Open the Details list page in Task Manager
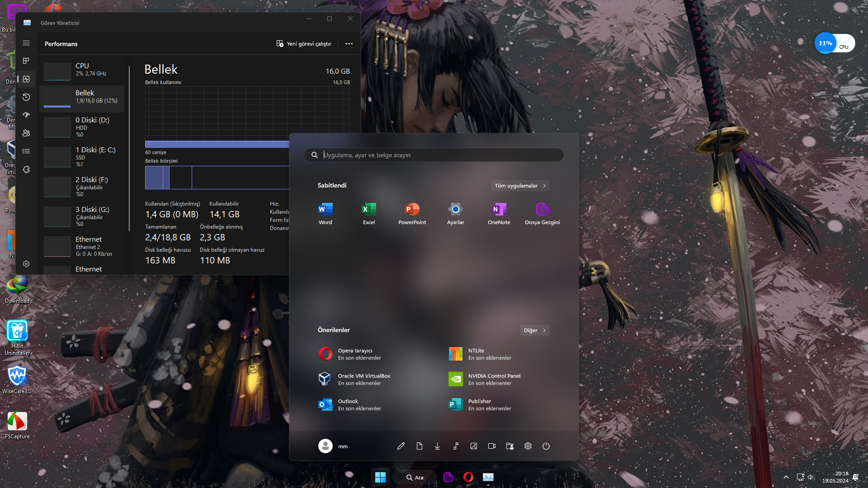 (x=26, y=151)
